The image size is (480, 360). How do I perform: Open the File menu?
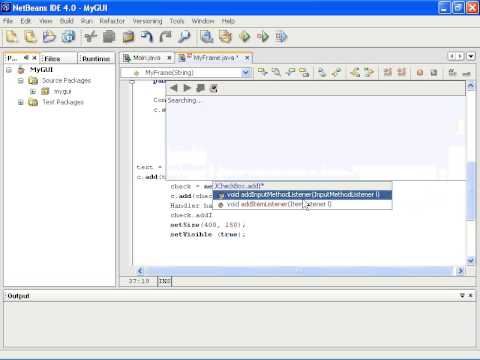coord(8,21)
